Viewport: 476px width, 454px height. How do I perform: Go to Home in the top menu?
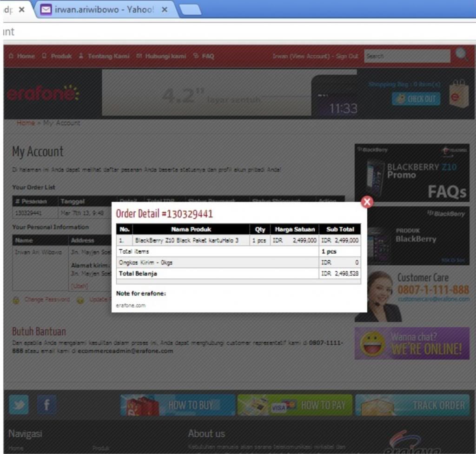tap(22, 56)
